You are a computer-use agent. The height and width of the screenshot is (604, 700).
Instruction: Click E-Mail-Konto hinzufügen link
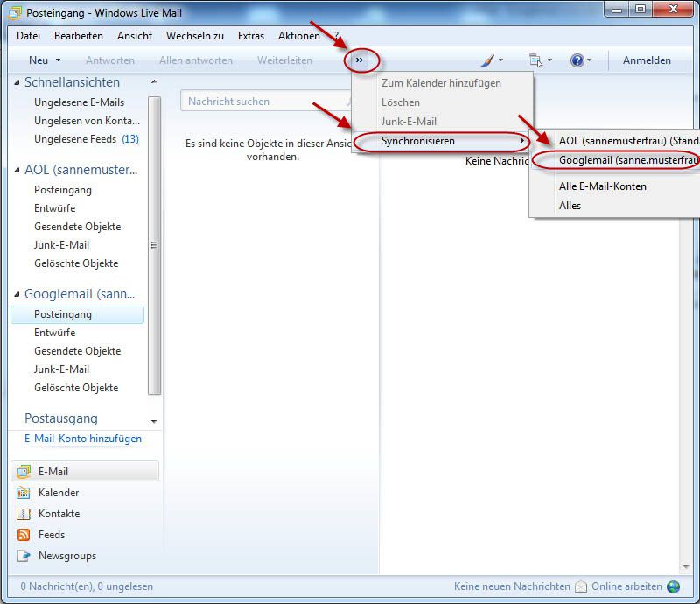[83, 439]
